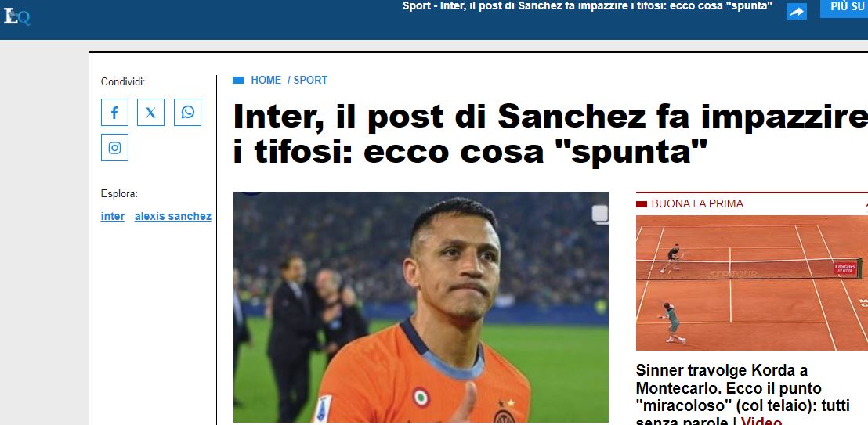The width and height of the screenshot is (868, 425).
Task: Open the Instagram share icon
Action: pyautogui.click(x=114, y=148)
